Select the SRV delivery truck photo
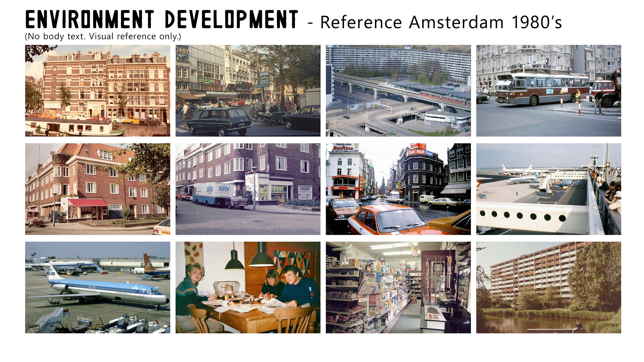This screenshot has width=644, height=362. 248,189
